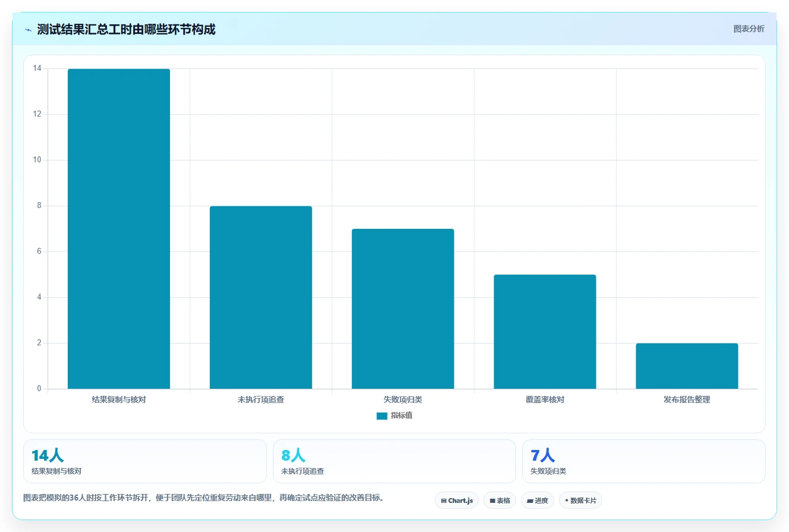Select the 表格 tag chip
789x532 pixels.
click(499, 500)
